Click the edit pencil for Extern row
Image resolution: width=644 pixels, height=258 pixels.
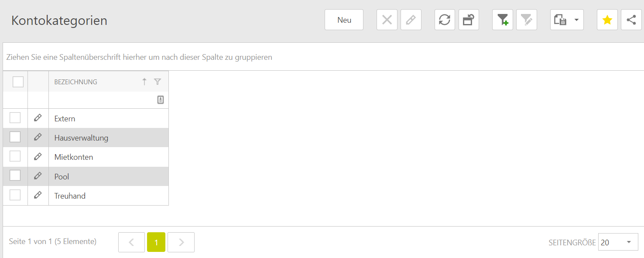38,118
